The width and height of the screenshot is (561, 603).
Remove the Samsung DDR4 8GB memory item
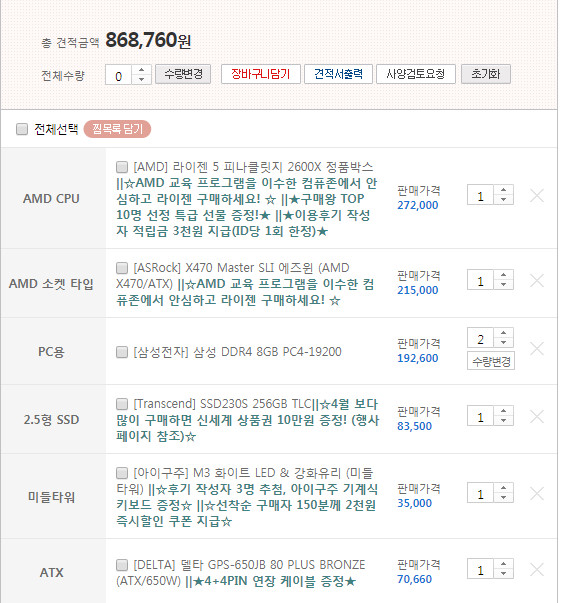point(536,348)
